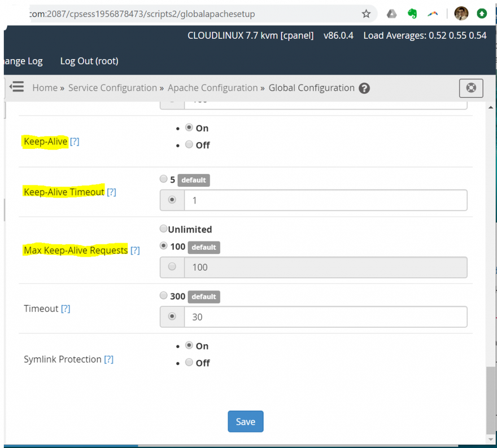497x448 pixels.
Task: Select the default 5 Keep-Alive Timeout
Action: (x=164, y=179)
